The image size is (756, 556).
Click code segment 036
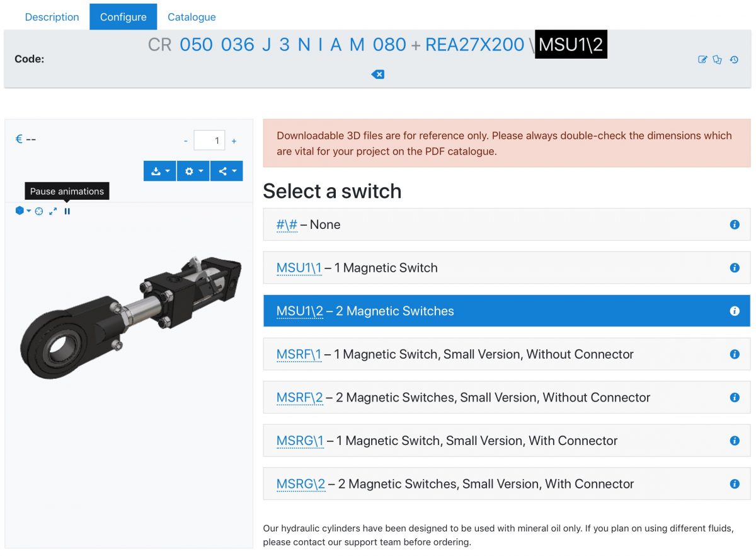pos(238,45)
